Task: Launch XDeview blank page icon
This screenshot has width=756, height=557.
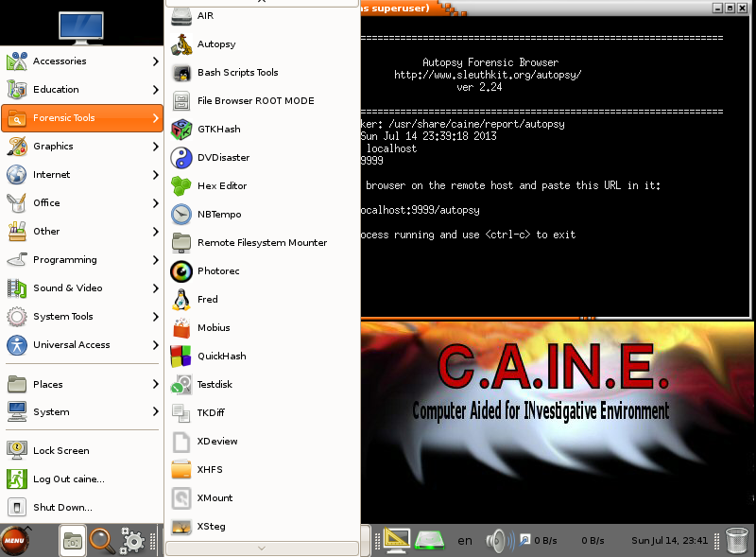Action: point(181,442)
